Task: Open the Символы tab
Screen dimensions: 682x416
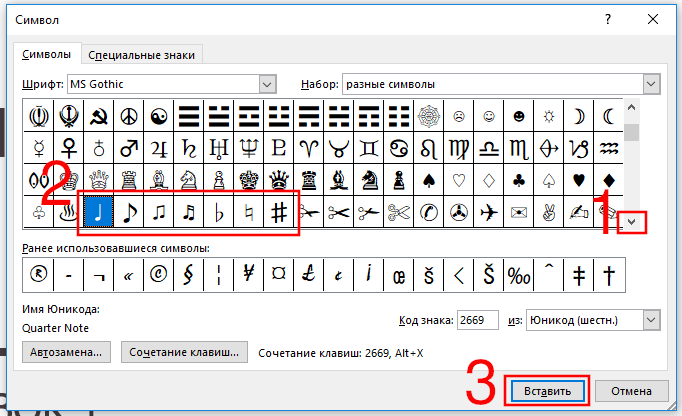Action: [46, 55]
